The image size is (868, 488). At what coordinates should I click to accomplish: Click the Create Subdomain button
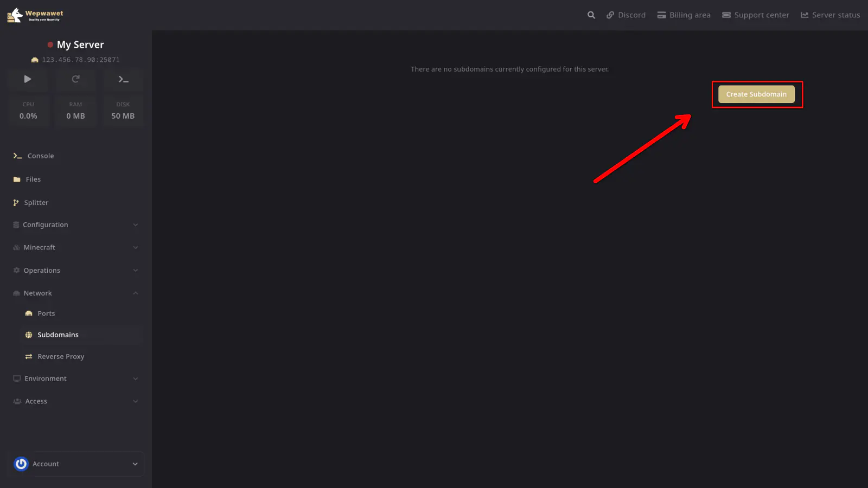point(756,94)
